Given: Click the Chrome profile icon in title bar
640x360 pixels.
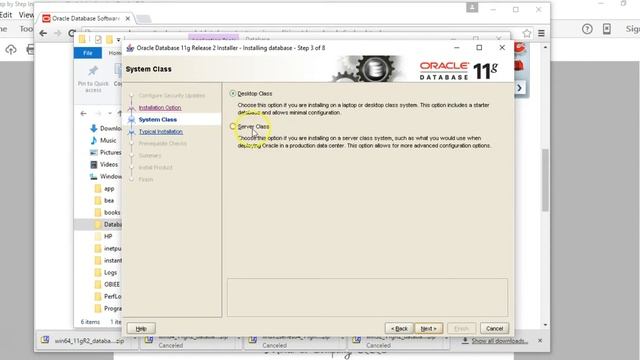Looking at the screenshot, I should [x=472, y=7].
